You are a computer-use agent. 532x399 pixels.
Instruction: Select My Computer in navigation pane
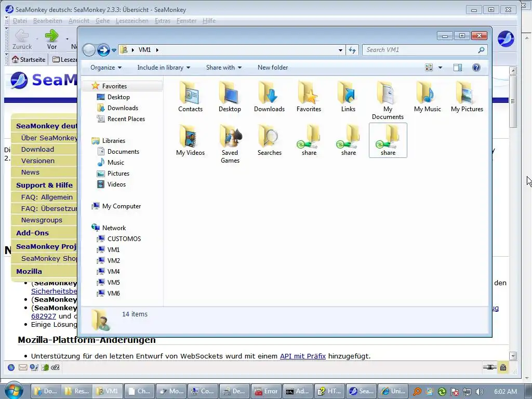coord(122,206)
